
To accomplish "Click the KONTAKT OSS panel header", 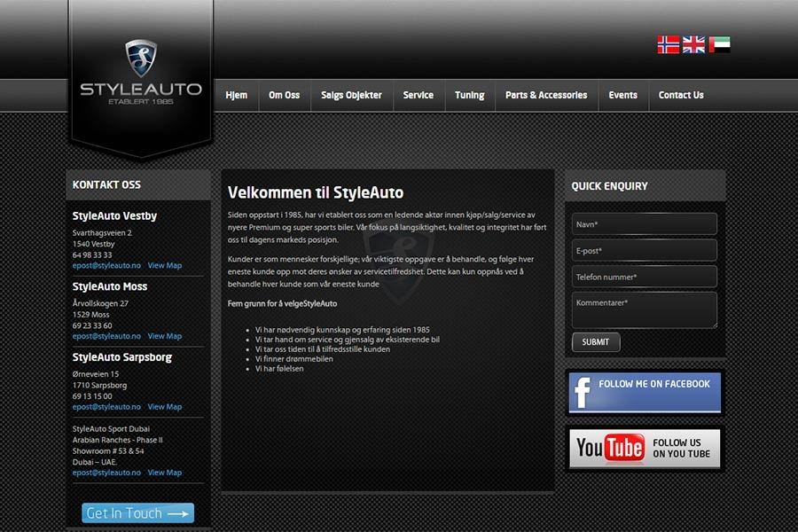I will pos(138,184).
